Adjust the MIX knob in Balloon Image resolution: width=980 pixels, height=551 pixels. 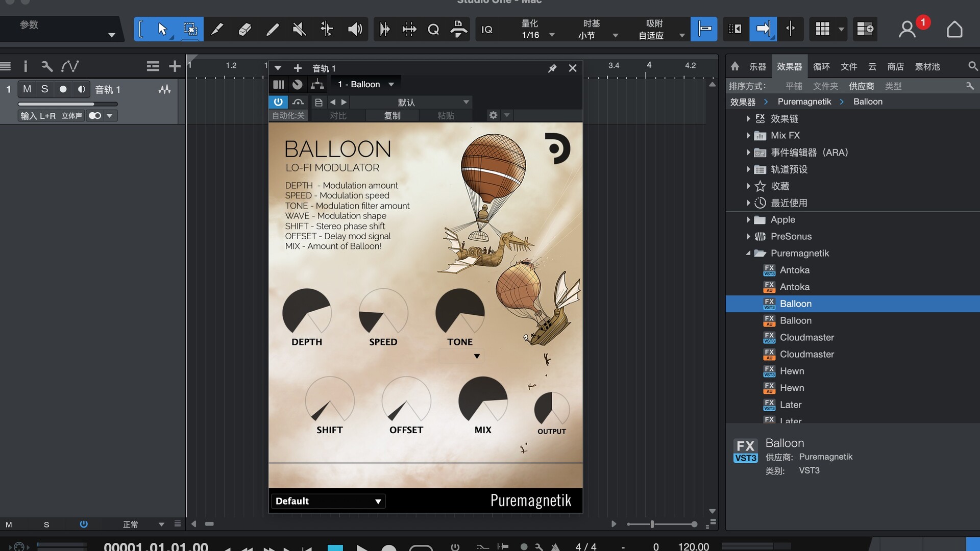(483, 400)
